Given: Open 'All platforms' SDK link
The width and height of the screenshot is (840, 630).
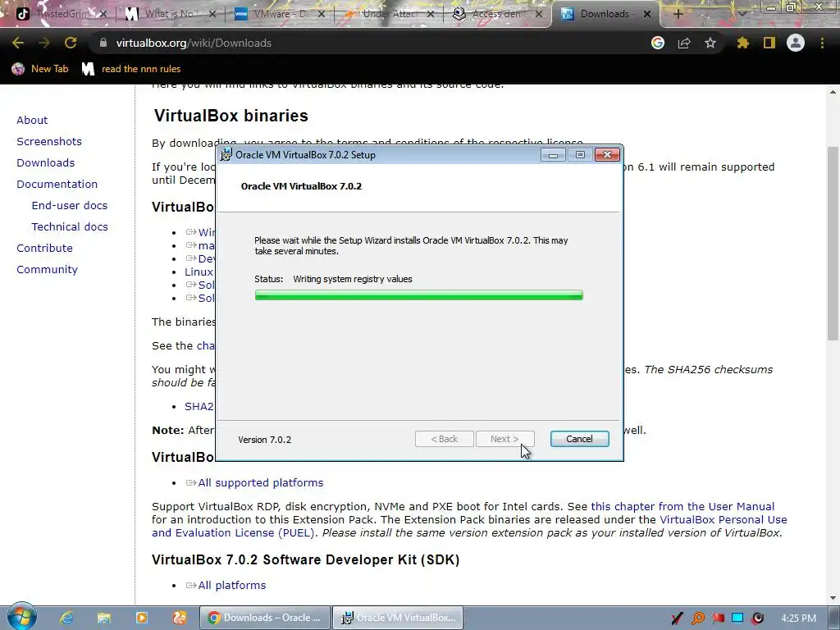Looking at the screenshot, I should click(231, 586).
